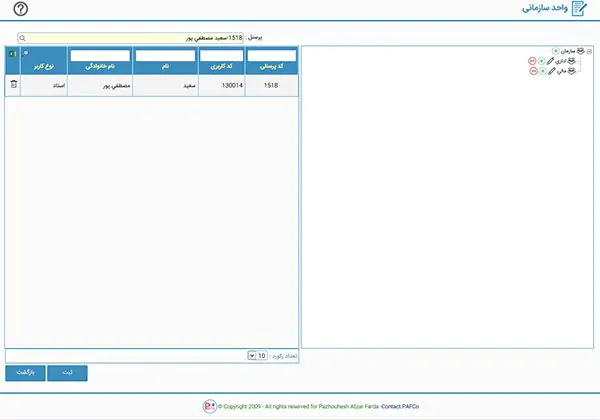Viewport: 600px width, 420px height.
Task: Select the اداری tree node label
Action: [561, 61]
